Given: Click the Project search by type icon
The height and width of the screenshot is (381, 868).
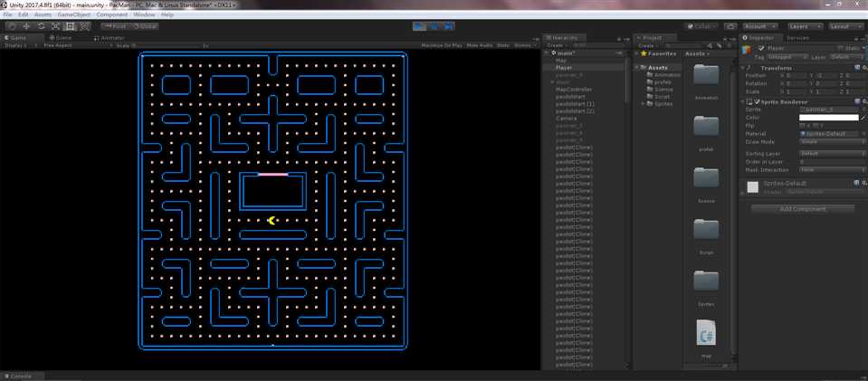Looking at the screenshot, I should point(711,45).
